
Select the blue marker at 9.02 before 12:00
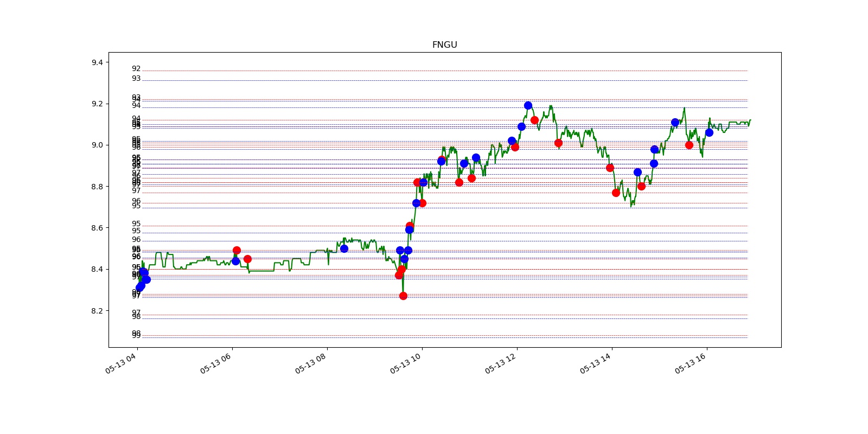coord(512,141)
